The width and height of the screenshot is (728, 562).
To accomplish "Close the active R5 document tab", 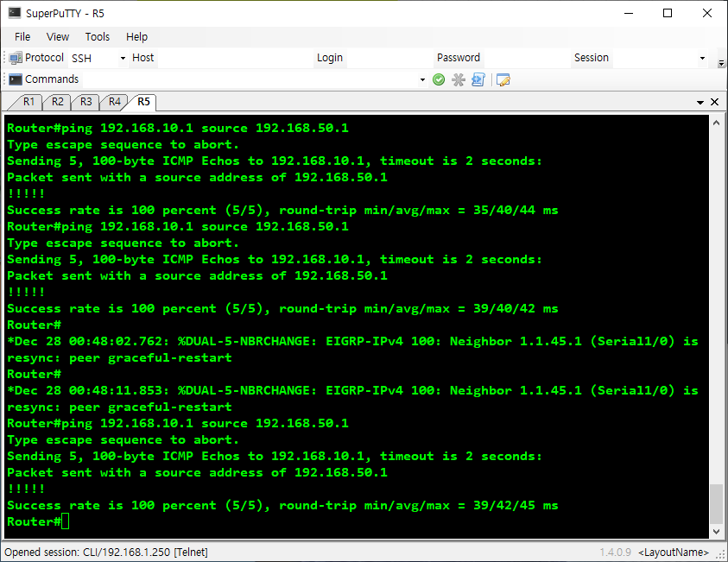I will click(x=714, y=102).
